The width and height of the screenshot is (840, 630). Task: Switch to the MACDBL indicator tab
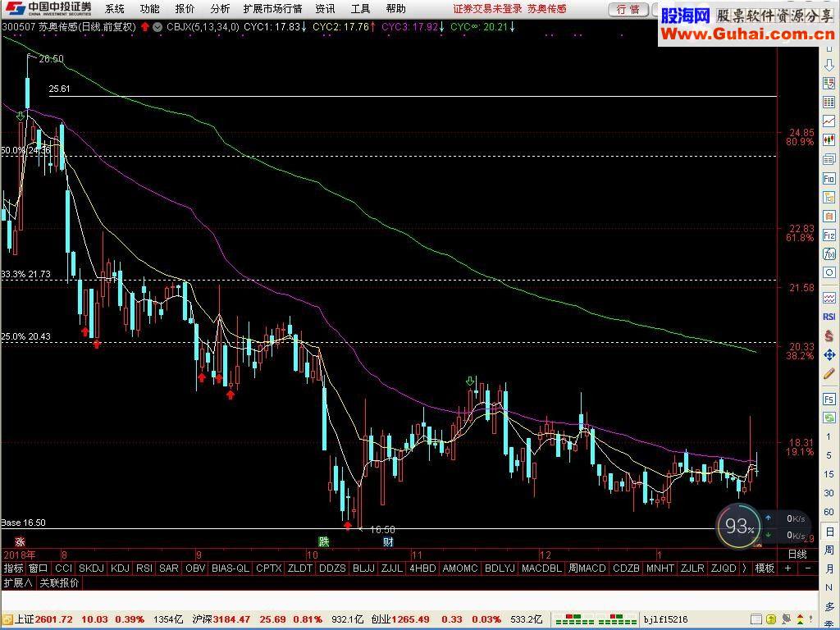point(541,568)
